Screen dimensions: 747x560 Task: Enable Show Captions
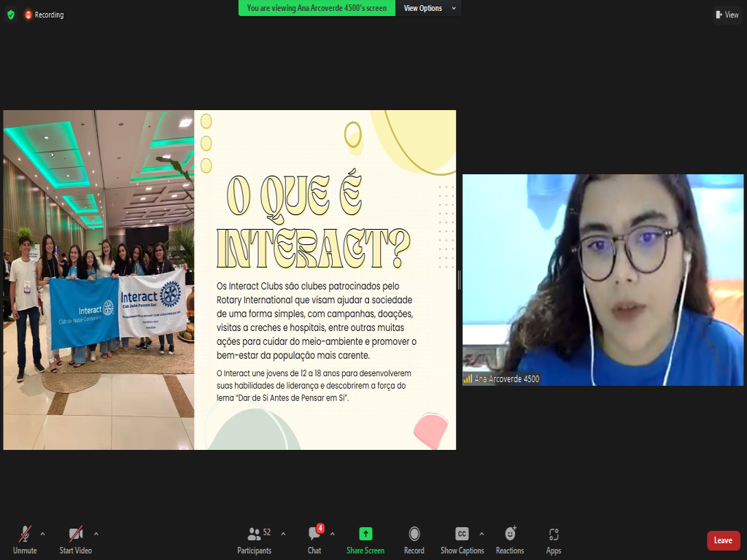pyautogui.click(x=462, y=540)
